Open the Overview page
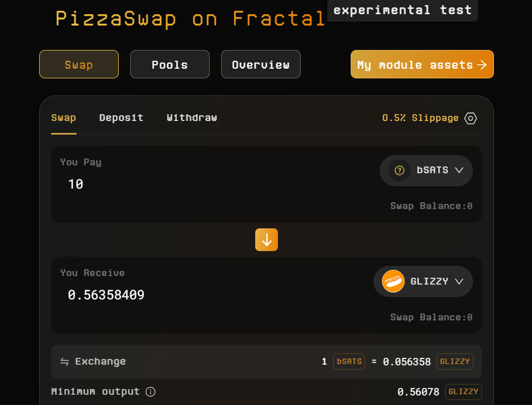This screenshot has width=532, height=405. pyautogui.click(x=260, y=64)
